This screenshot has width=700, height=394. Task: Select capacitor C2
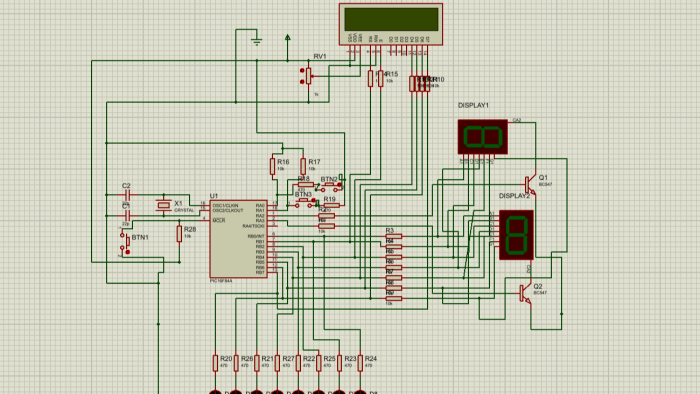[x=127, y=195]
